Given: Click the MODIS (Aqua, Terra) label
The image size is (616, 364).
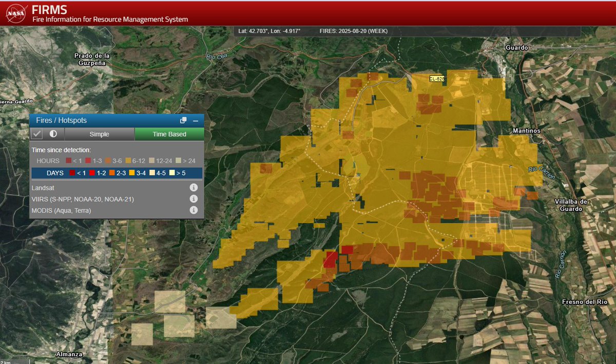Looking at the screenshot, I should (61, 210).
